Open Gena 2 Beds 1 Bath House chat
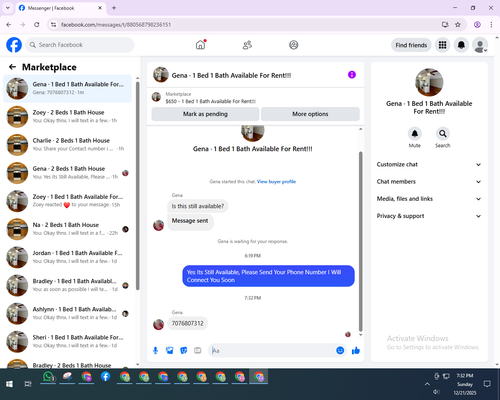The height and width of the screenshot is (400, 500). (x=67, y=173)
